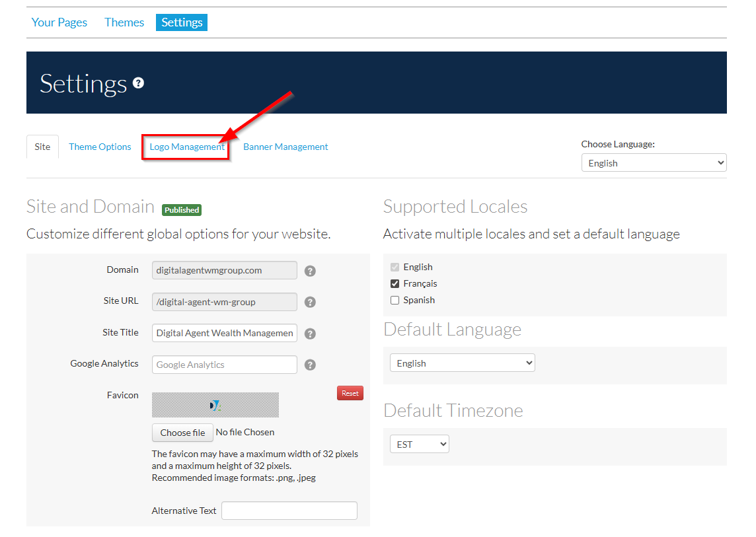Uncheck the Français locale checkbox

(x=395, y=283)
